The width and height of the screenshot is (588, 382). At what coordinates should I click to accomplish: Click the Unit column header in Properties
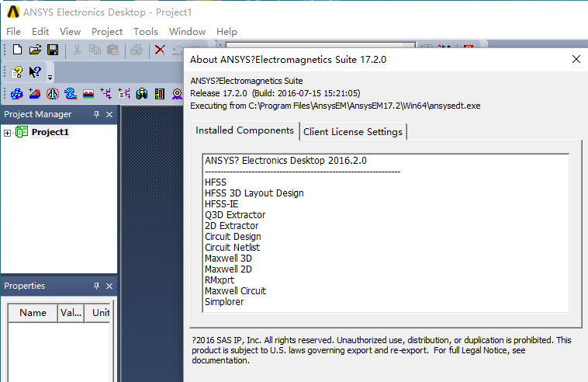click(98, 313)
